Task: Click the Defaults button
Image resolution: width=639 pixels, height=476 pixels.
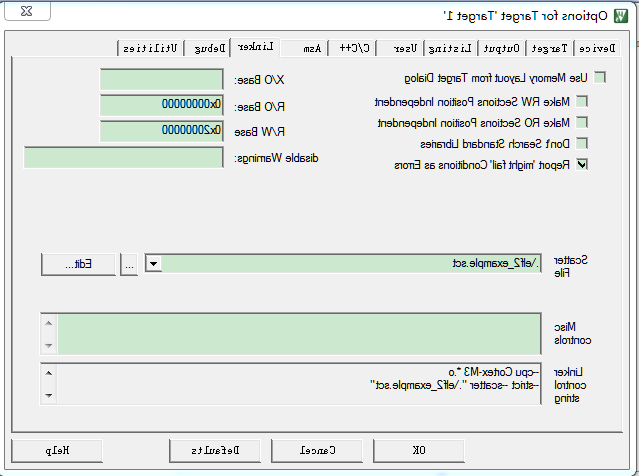Action: 215,450
